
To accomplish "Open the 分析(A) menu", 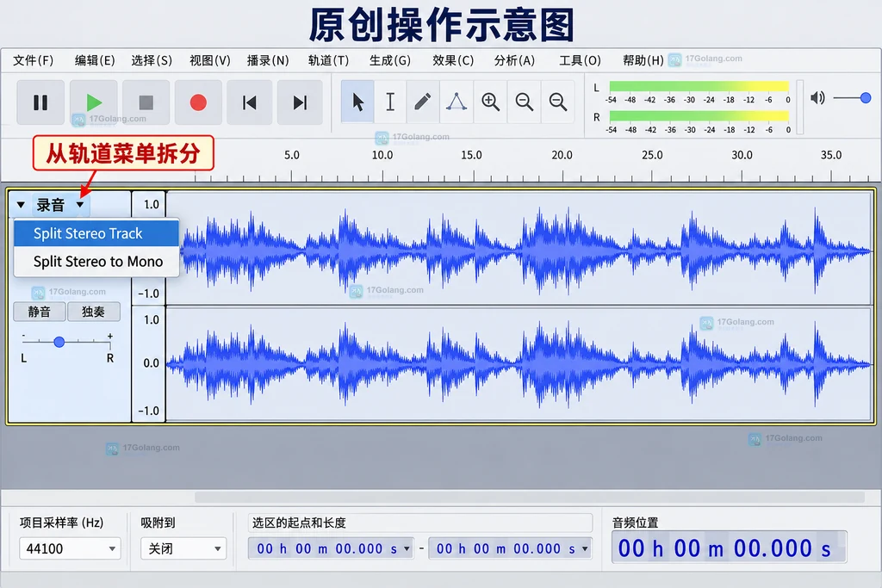I will pos(514,60).
